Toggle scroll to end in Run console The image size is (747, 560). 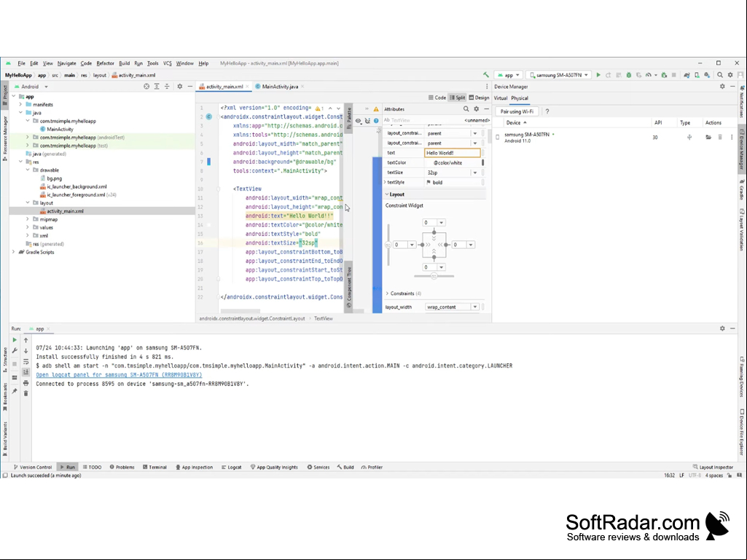pos(26,372)
